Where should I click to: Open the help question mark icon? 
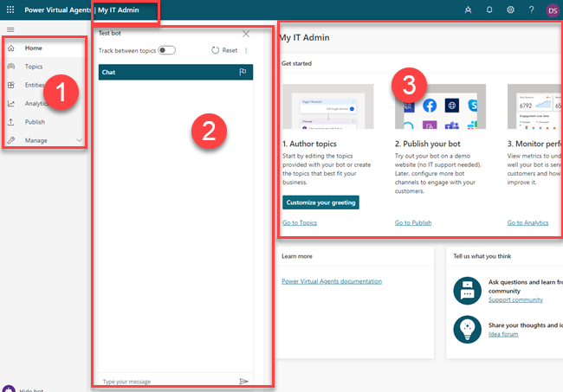click(x=532, y=10)
